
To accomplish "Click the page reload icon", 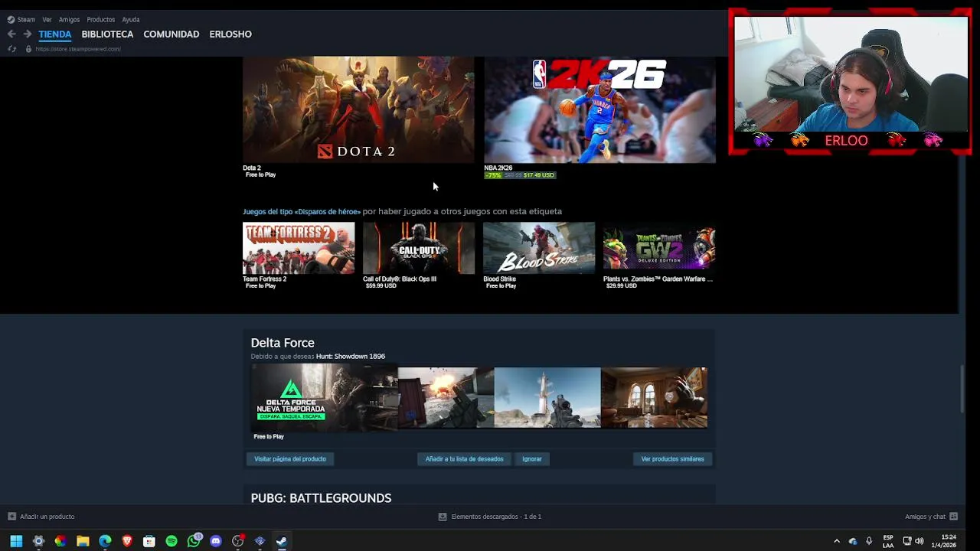I will pyautogui.click(x=11, y=49).
